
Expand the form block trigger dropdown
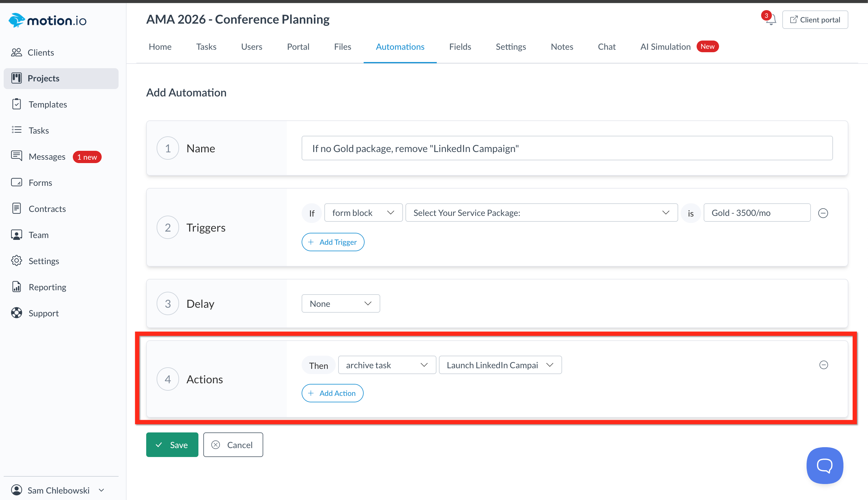click(x=363, y=213)
